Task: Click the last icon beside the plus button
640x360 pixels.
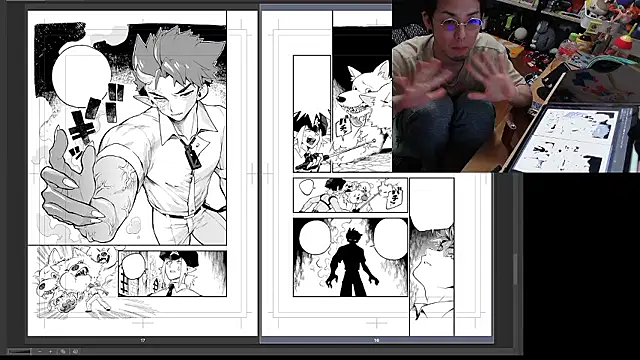Action: point(75,351)
